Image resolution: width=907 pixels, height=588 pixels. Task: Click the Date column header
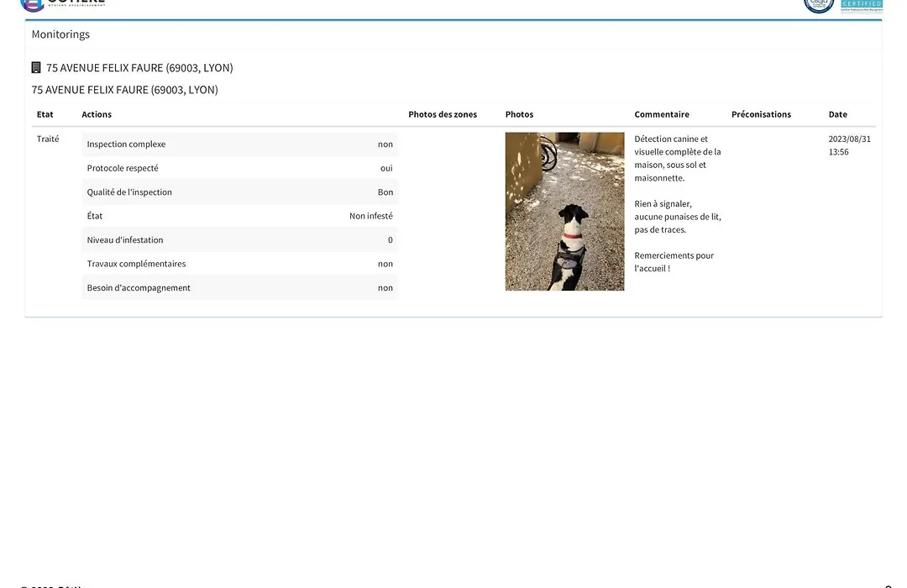tap(837, 114)
